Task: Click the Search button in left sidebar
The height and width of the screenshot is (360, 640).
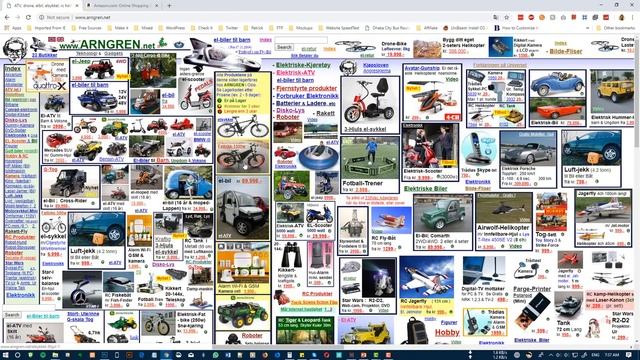Action: pos(12,315)
